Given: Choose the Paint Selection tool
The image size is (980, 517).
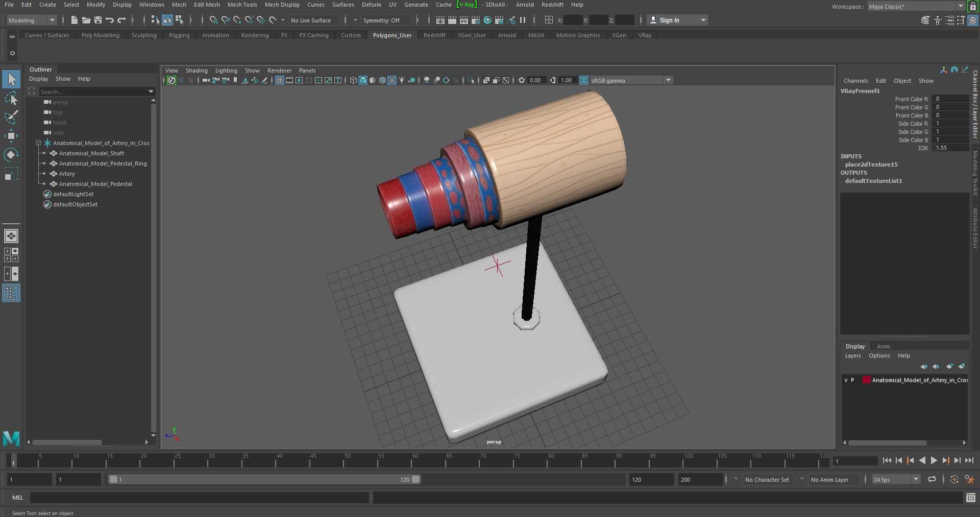Looking at the screenshot, I should pyautogui.click(x=11, y=117).
